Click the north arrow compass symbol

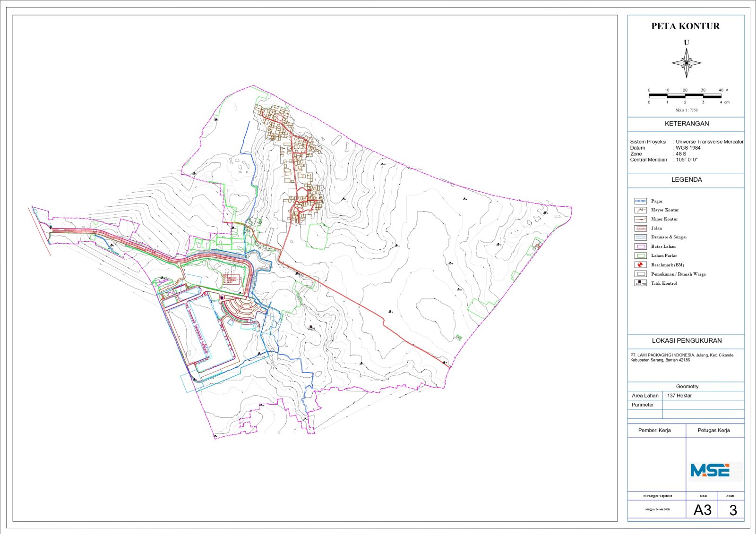click(687, 62)
